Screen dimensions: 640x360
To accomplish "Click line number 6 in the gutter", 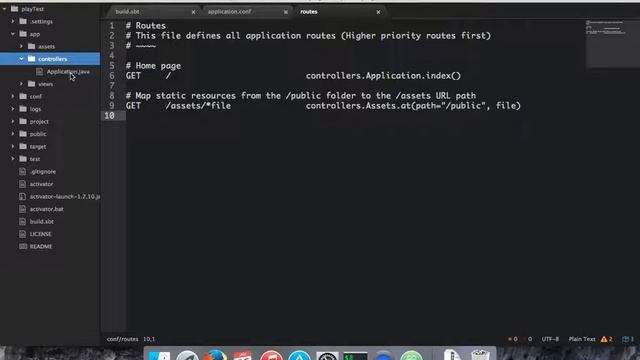I will [112, 76].
